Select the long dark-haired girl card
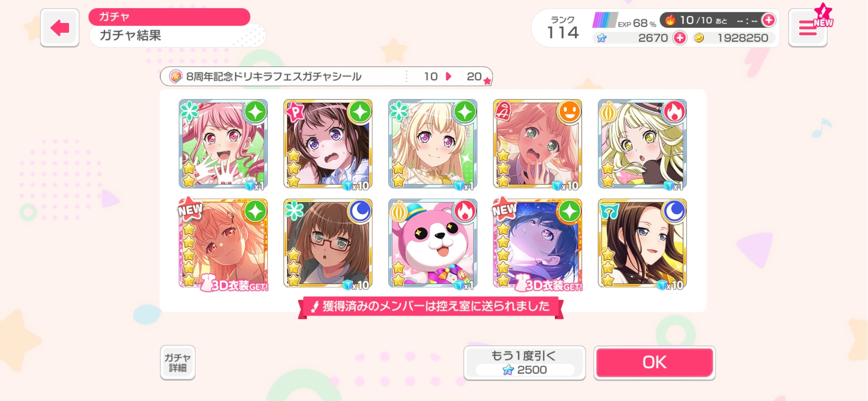 click(642, 244)
